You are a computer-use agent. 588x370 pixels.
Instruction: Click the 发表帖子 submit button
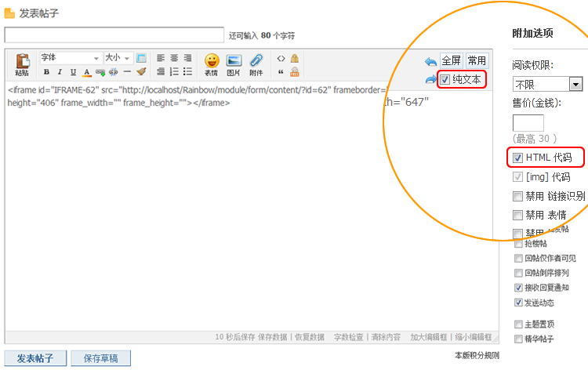(35, 358)
